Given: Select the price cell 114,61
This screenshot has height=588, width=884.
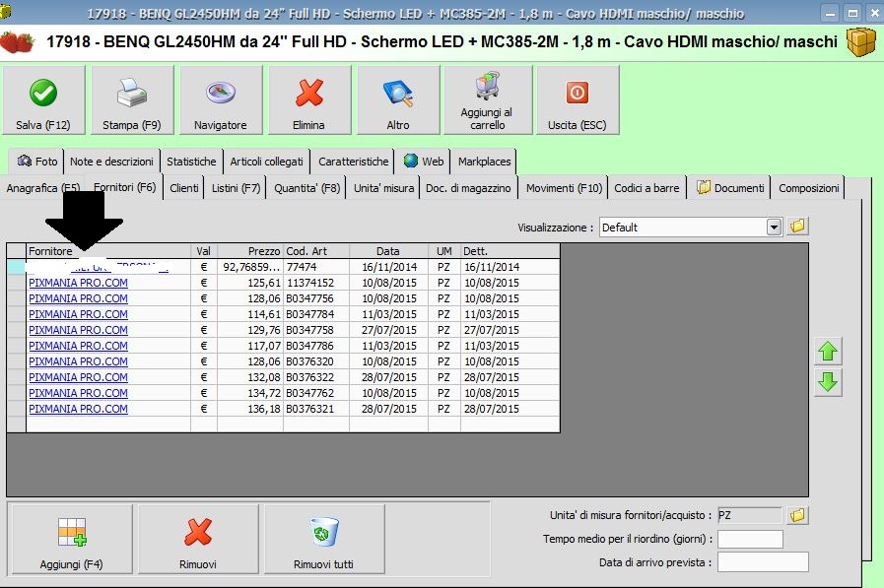Looking at the screenshot, I should point(250,314).
